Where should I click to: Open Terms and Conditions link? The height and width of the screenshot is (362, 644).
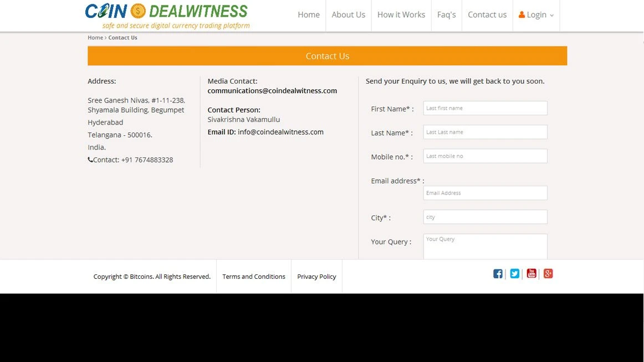pyautogui.click(x=254, y=277)
